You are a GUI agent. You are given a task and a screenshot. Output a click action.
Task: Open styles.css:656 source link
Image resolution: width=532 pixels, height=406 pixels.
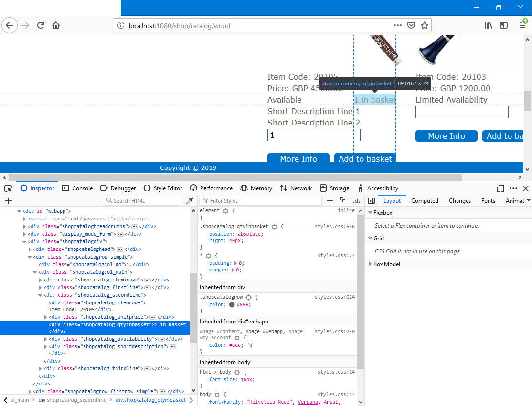[335, 227]
